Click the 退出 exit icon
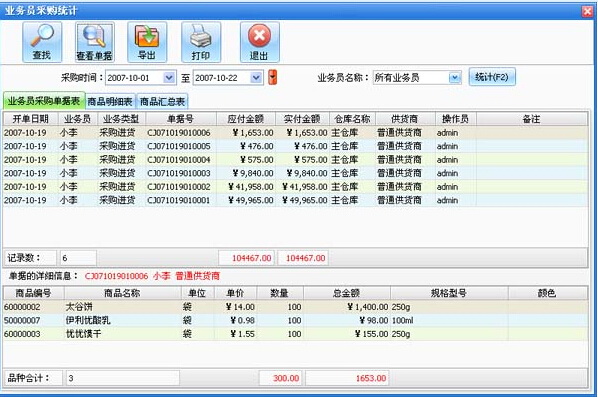Image resolution: width=598 pixels, height=398 pixels. (x=259, y=42)
